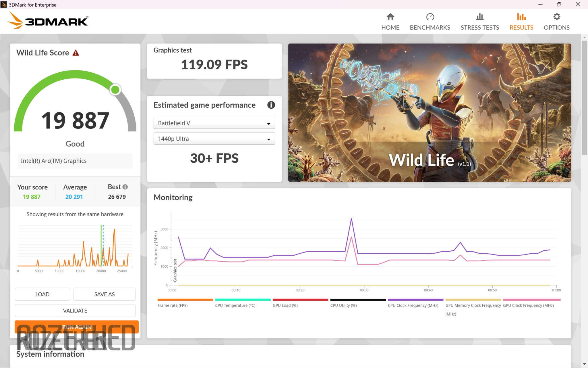Image resolution: width=588 pixels, height=368 pixels.
Task: Click the Validate button
Action: (x=75, y=310)
